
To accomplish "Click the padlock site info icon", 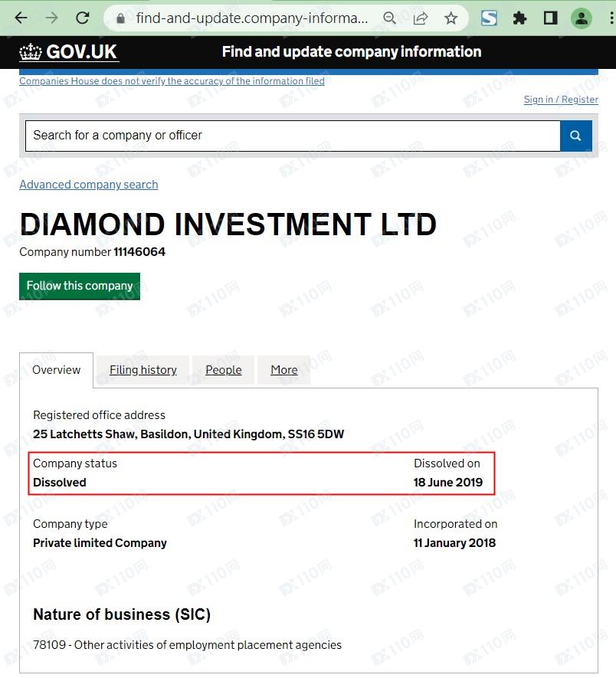I will pos(119,18).
